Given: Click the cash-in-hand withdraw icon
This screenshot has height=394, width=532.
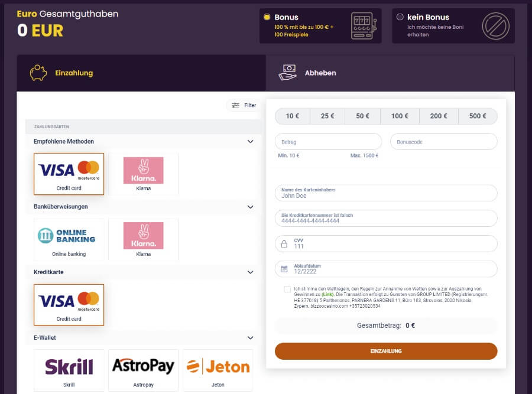Looking at the screenshot, I should (288, 73).
